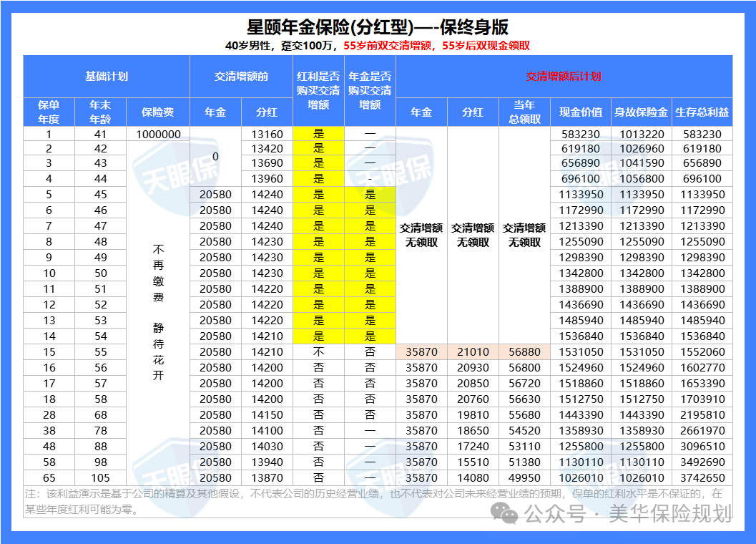Select the 当年总领取 column header

[524, 112]
